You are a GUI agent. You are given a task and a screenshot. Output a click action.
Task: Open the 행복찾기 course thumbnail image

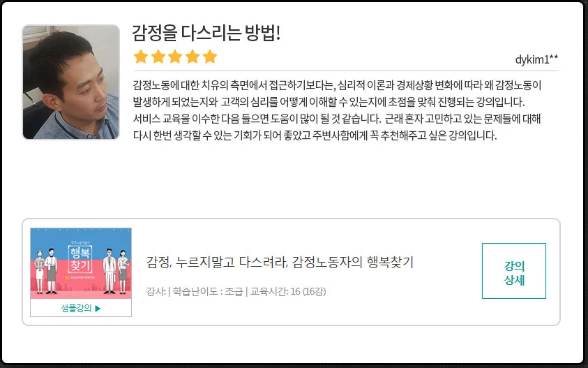click(81, 263)
